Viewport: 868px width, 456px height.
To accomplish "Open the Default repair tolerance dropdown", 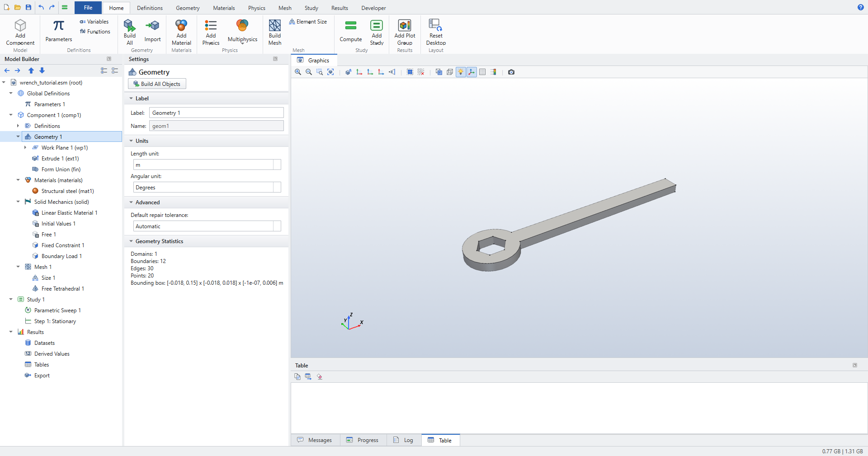I will (277, 226).
